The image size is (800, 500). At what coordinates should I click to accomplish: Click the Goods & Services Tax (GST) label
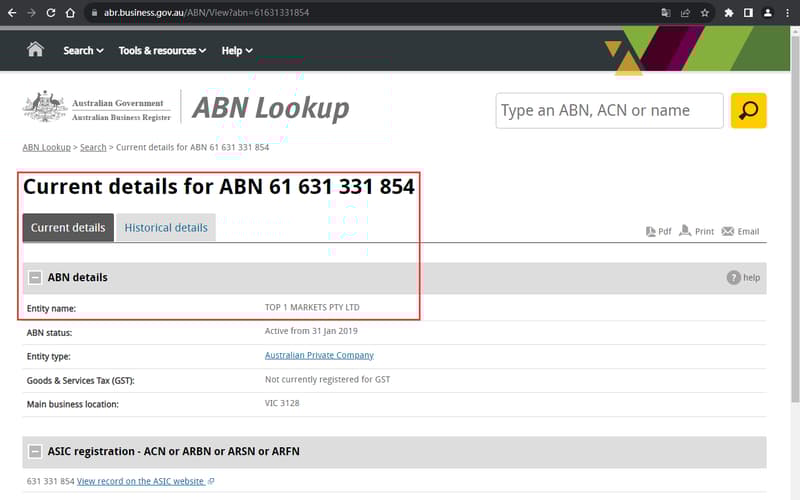click(x=81, y=381)
